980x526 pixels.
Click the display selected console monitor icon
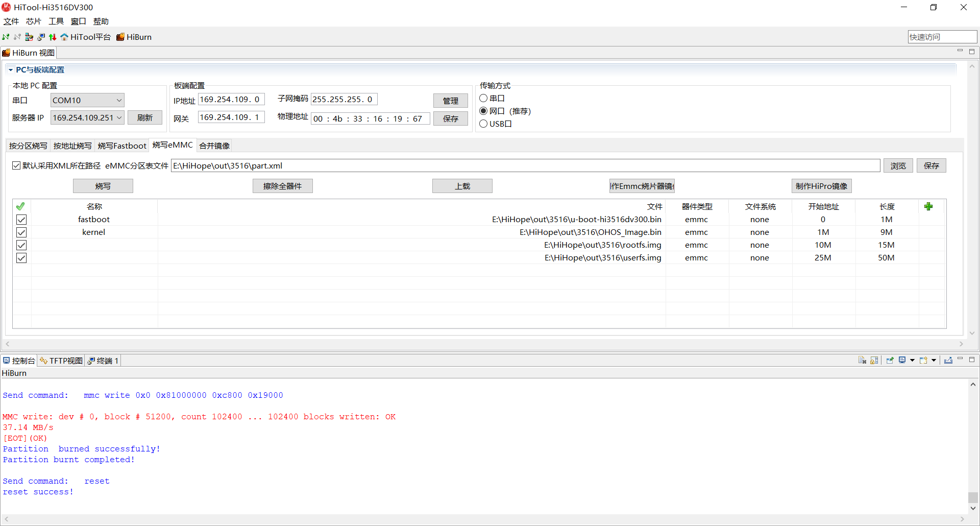[x=902, y=360]
